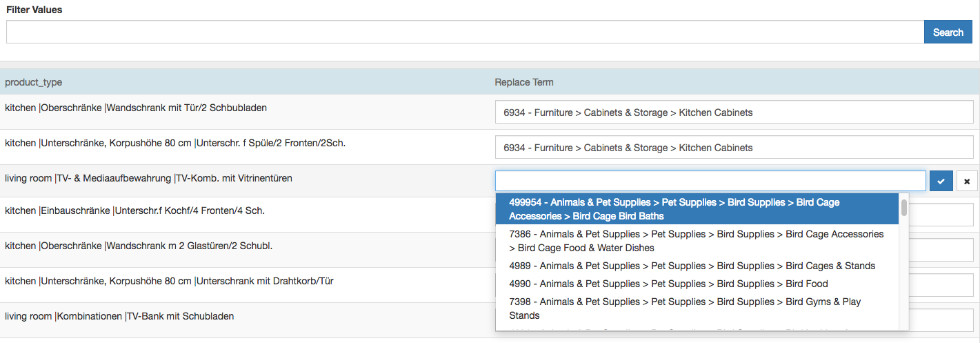Click the TV-Bank mit Schubladen row
The height and width of the screenshot is (343, 980).
(119, 317)
